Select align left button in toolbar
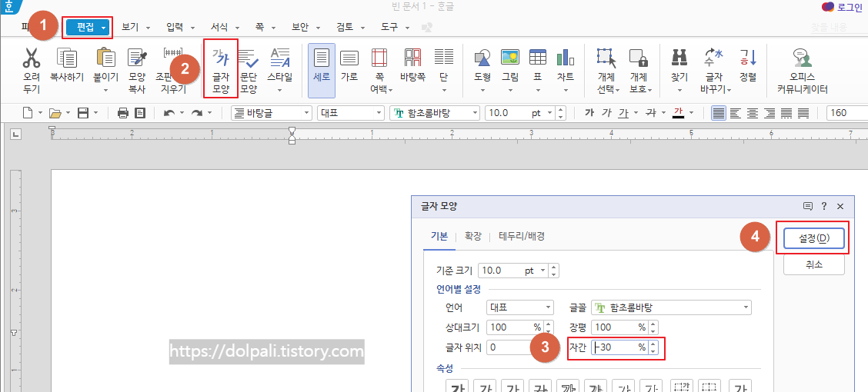Screen dimensions: 868x392 coord(735,113)
